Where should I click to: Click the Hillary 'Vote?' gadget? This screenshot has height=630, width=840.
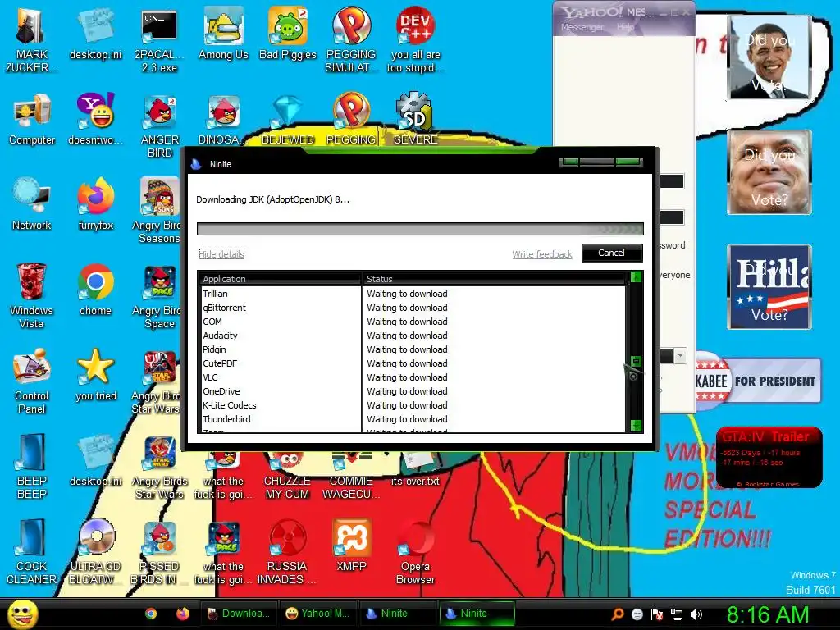coord(769,287)
